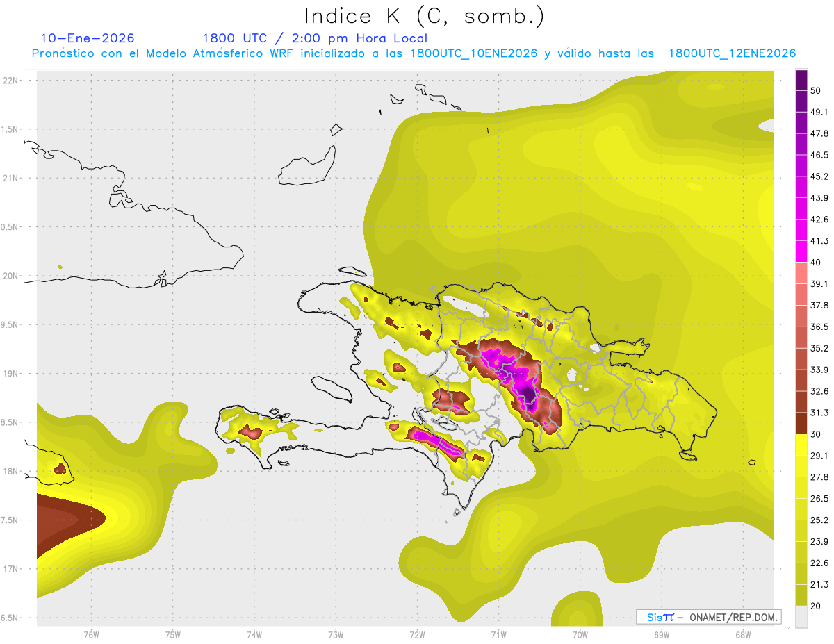Click the legend value "45.2"
Viewport: 834px width, 644px height.
click(x=819, y=176)
